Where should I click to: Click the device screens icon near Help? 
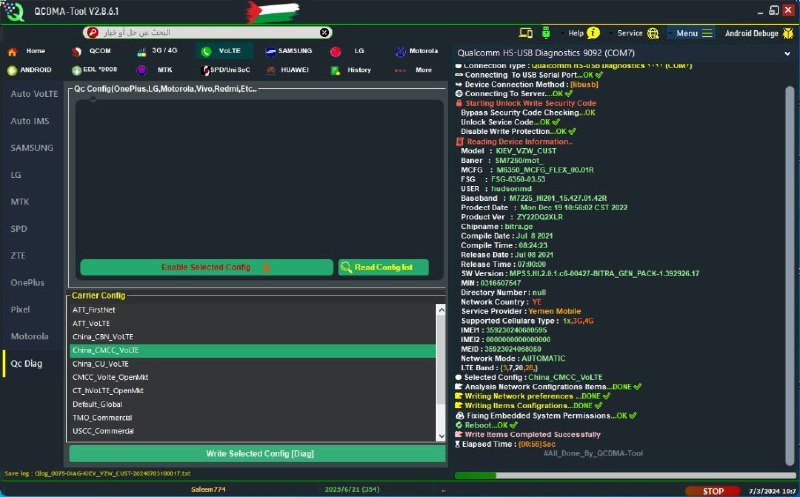(526, 33)
